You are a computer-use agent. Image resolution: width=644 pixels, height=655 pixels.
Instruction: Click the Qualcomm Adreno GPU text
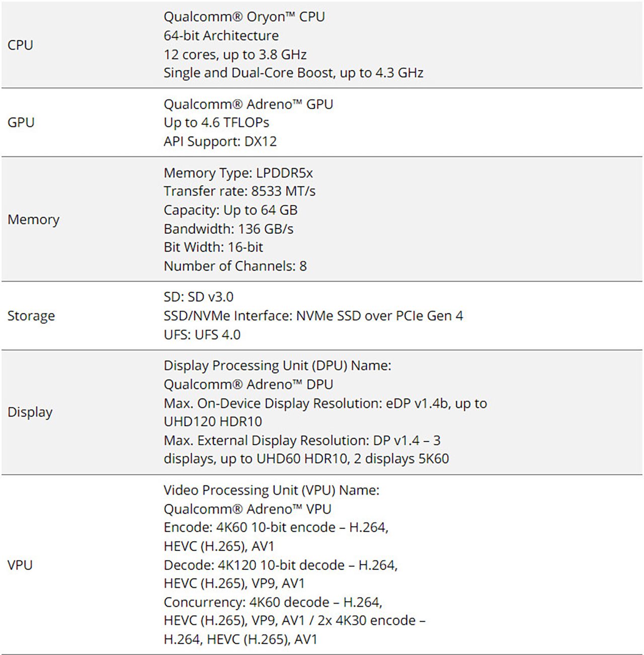click(248, 104)
